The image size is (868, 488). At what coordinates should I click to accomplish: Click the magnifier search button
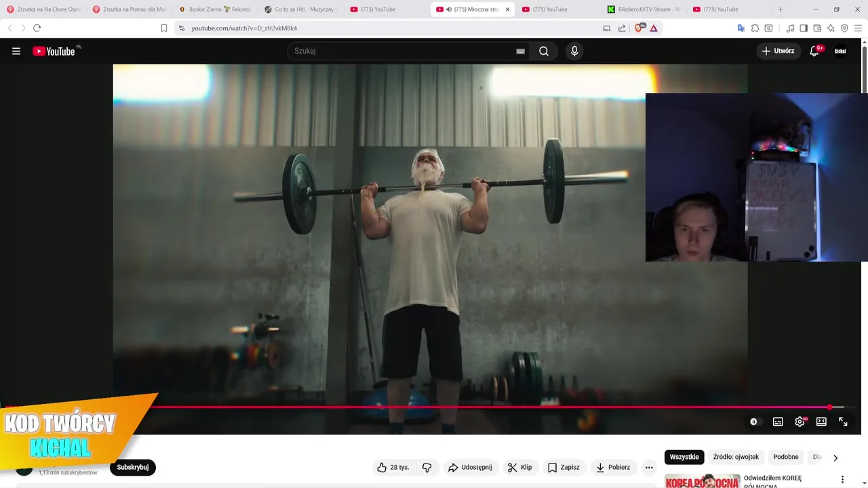coord(544,51)
